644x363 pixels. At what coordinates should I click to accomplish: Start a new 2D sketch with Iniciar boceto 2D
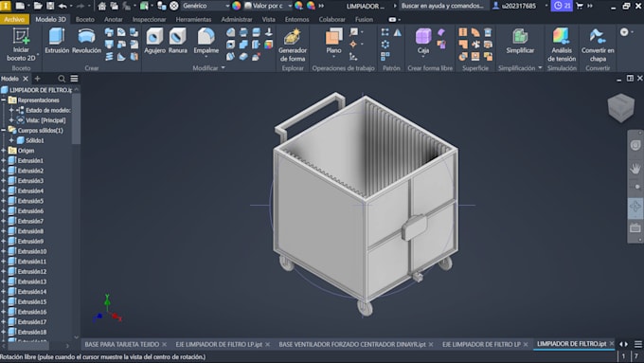[x=21, y=45]
